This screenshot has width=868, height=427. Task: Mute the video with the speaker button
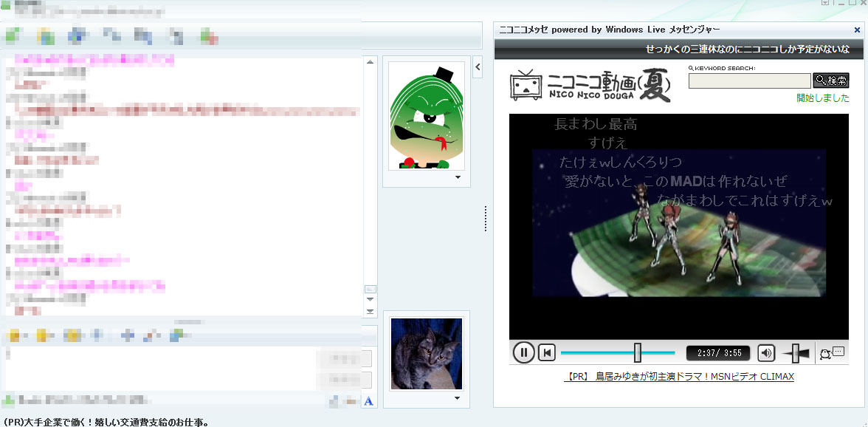coord(765,353)
